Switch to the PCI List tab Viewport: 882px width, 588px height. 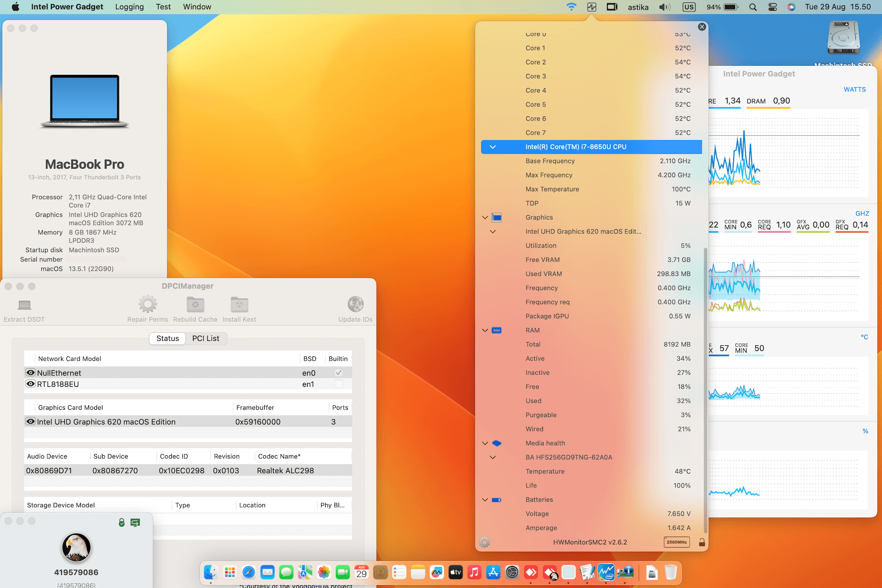pyautogui.click(x=205, y=339)
